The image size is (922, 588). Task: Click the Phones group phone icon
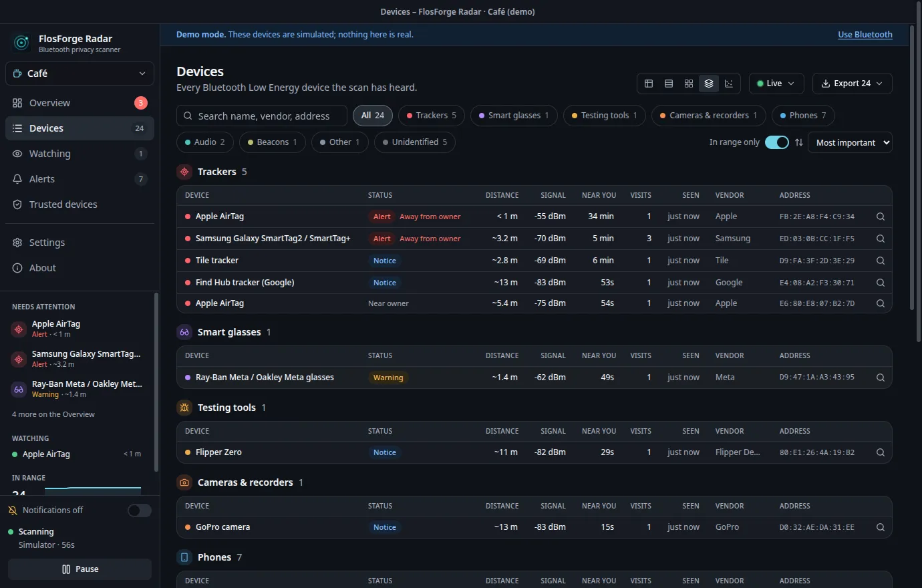coord(184,557)
